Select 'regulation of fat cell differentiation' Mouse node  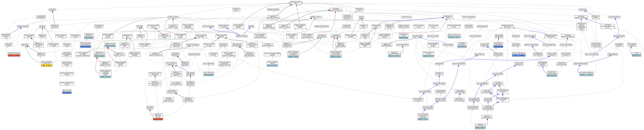(x=394, y=54)
